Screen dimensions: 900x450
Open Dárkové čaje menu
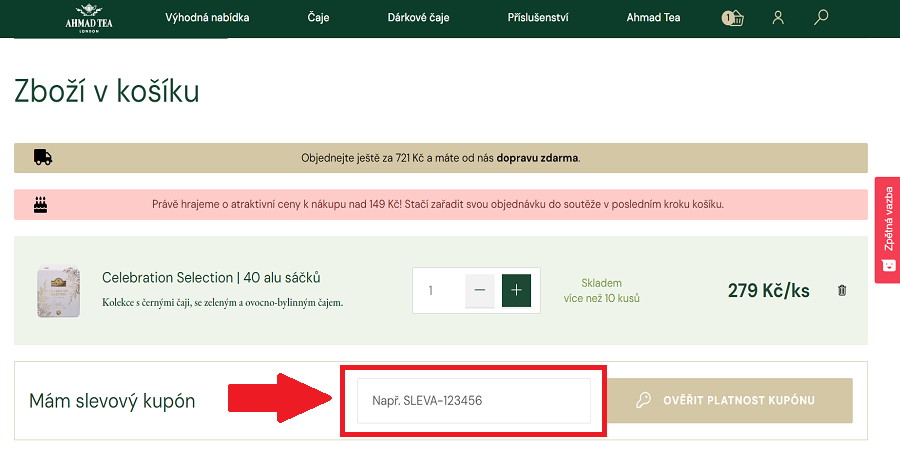tap(417, 18)
